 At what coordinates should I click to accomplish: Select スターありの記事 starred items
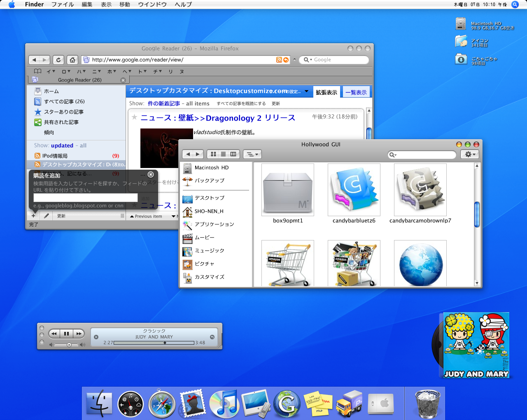64,112
